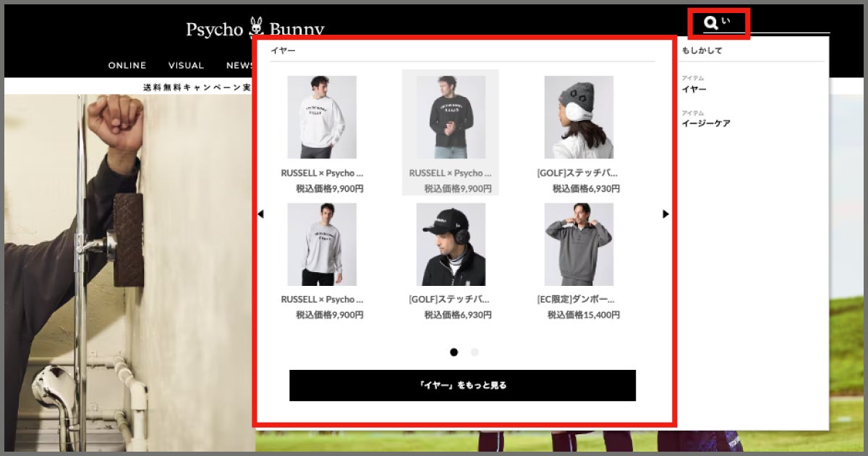Show previous products with left arrow
Viewport: 868px width, 456px height.
click(x=260, y=214)
